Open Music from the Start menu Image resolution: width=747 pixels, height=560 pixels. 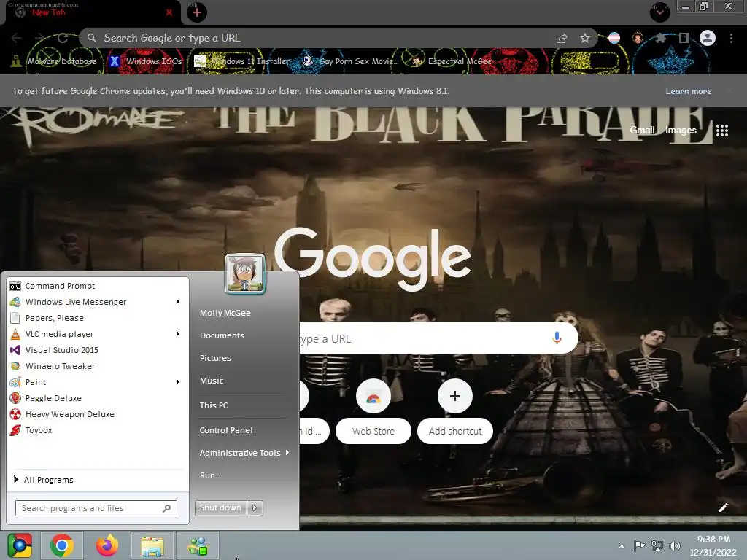pyautogui.click(x=212, y=381)
